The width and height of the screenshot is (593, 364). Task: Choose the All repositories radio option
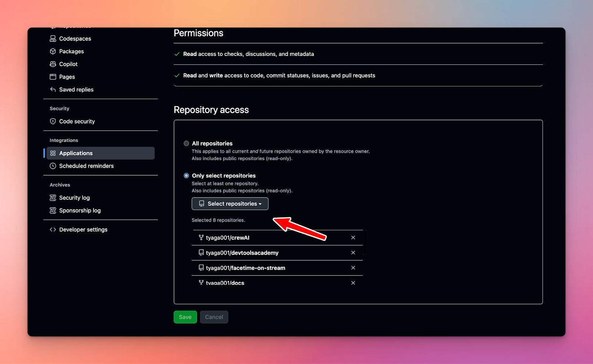tap(186, 143)
